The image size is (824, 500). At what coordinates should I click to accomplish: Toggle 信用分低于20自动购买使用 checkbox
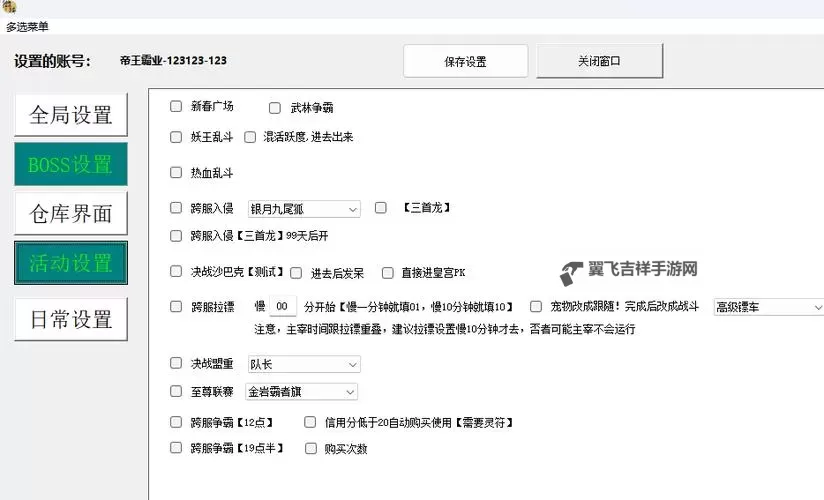(310, 422)
